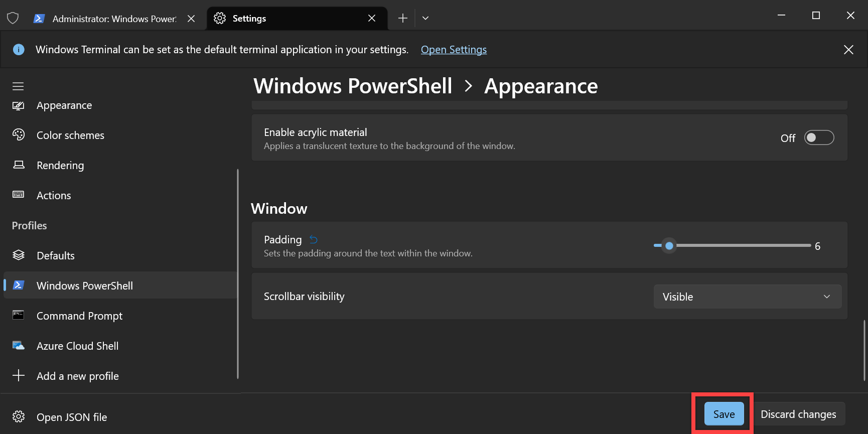Screen dimensions: 868x434
Task: Click the Enable acrylic material label
Action: tap(316, 132)
